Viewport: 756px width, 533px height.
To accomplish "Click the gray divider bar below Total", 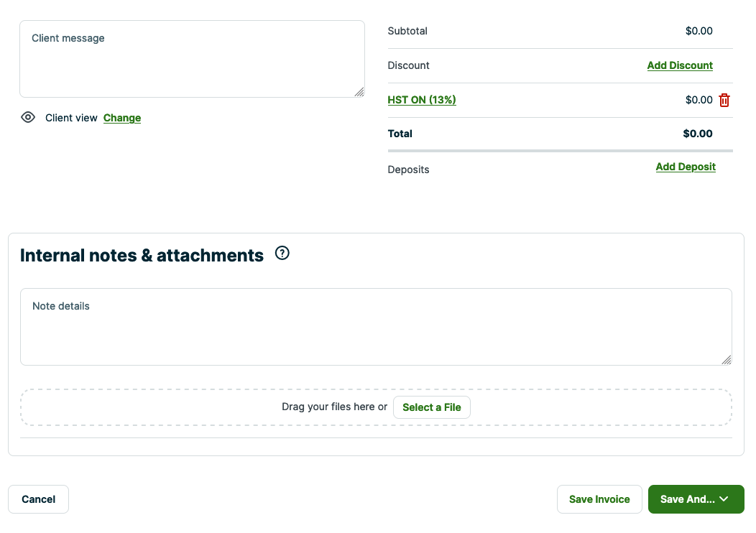I will tap(560, 151).
